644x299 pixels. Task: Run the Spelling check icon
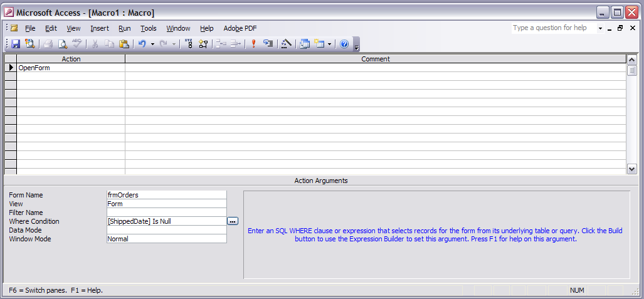(77, 44)
